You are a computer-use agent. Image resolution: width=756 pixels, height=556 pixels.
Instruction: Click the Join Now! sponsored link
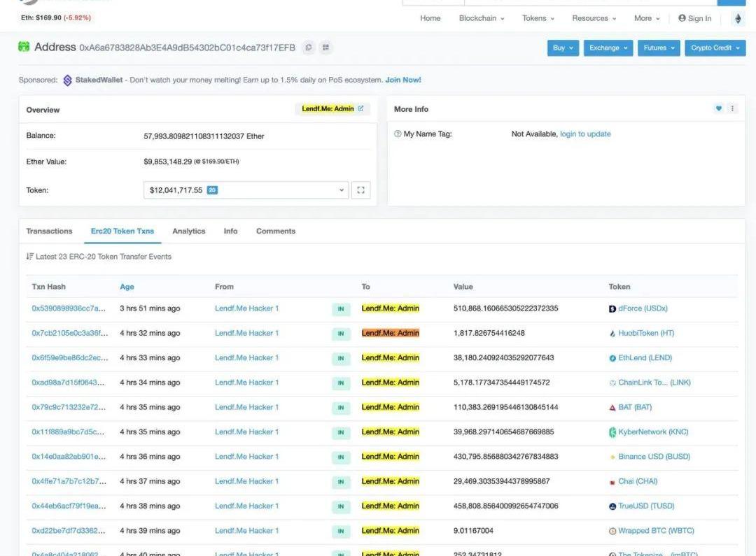(402, 80)
